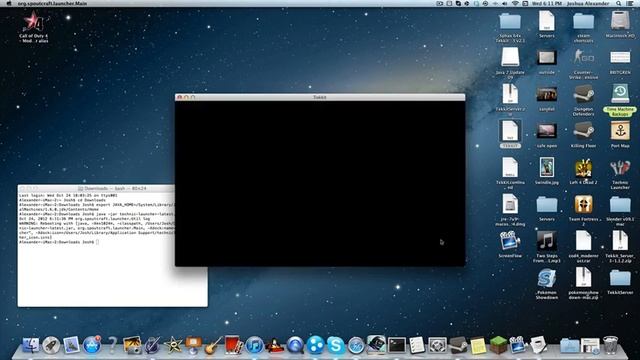This screenshot has height=360, width=640.
Task: Open ScreenFlow from the dock
Action: (x=518, y=345)
